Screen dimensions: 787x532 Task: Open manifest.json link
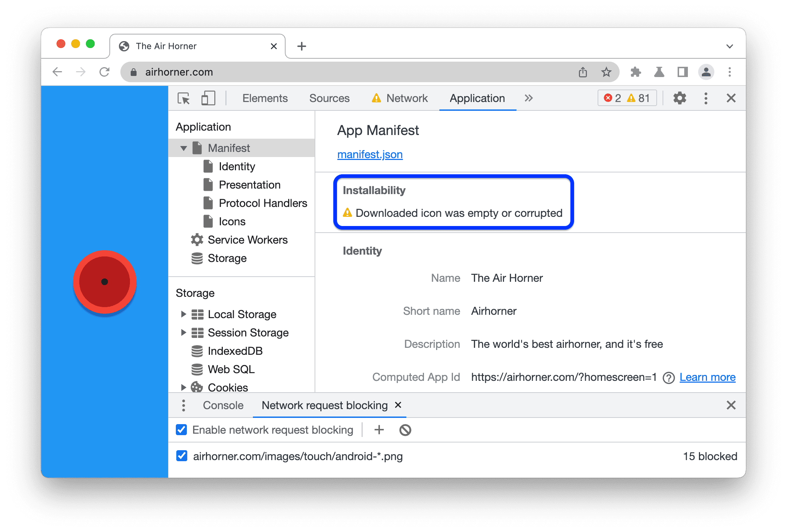click(371, 155)
